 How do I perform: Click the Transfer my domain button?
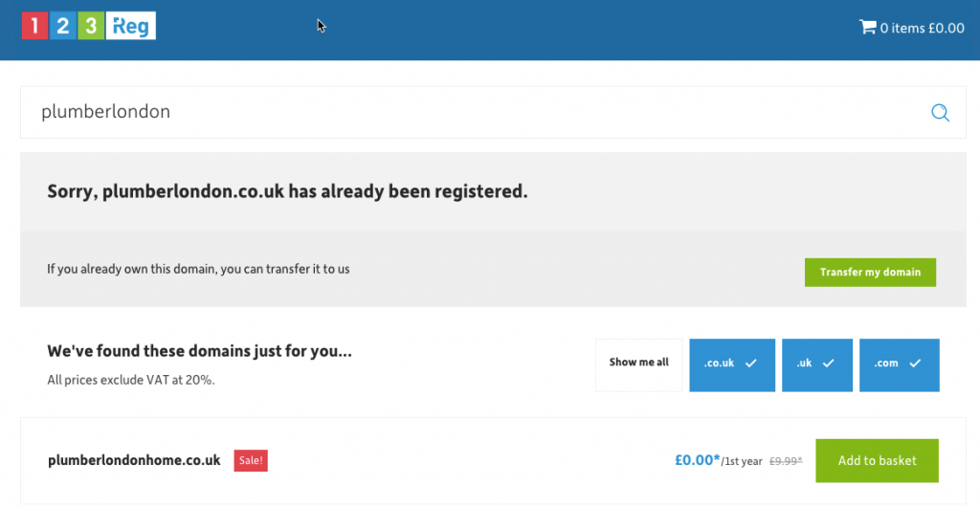[870, 273]
